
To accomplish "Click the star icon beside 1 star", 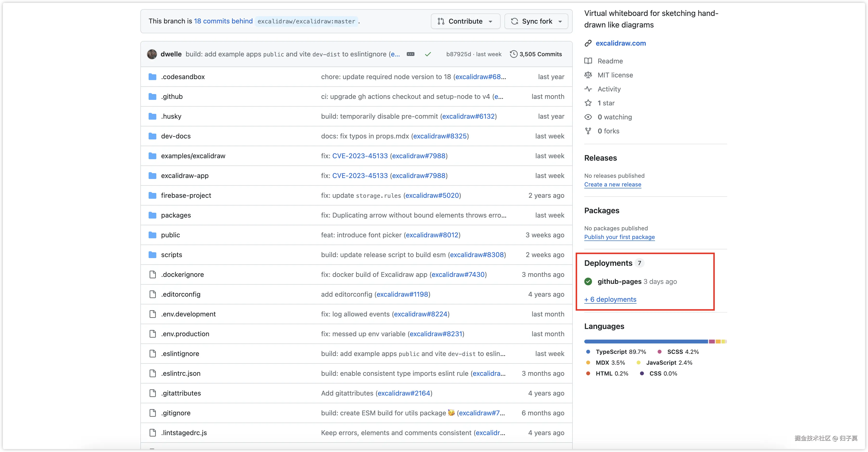I will click(588, 103).
